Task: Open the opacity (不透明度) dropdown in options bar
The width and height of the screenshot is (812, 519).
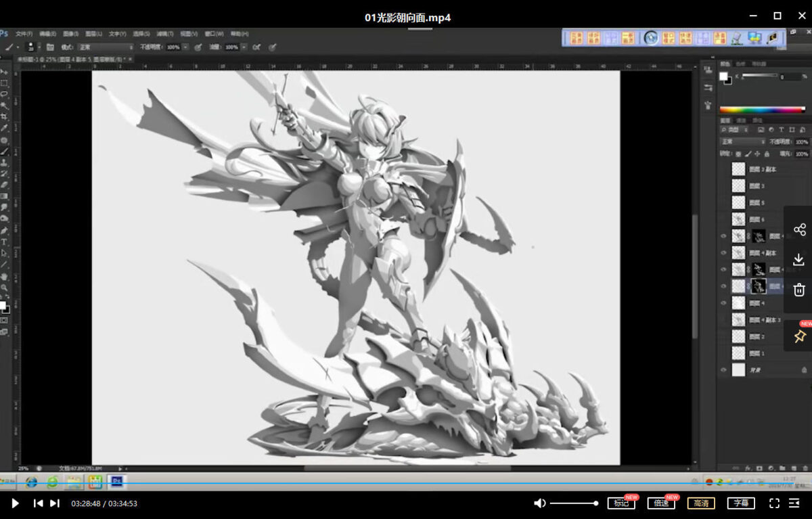Action: [x=186, y=47]
